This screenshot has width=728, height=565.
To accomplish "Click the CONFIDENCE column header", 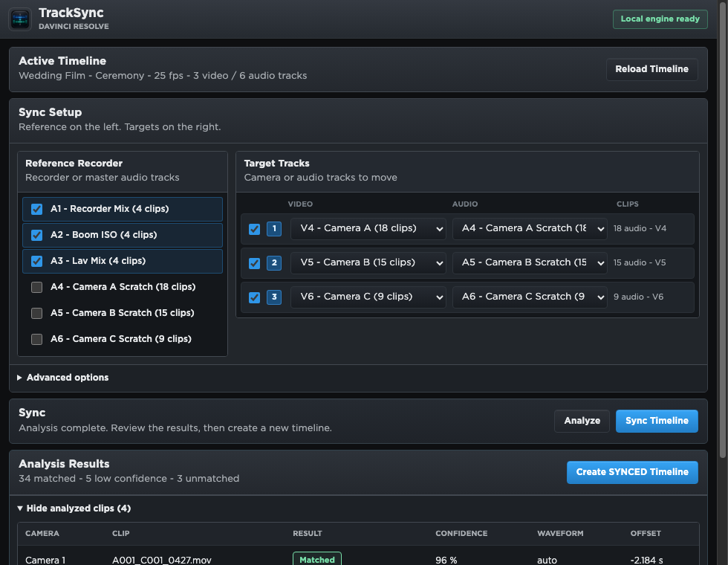I will [461, 534].
